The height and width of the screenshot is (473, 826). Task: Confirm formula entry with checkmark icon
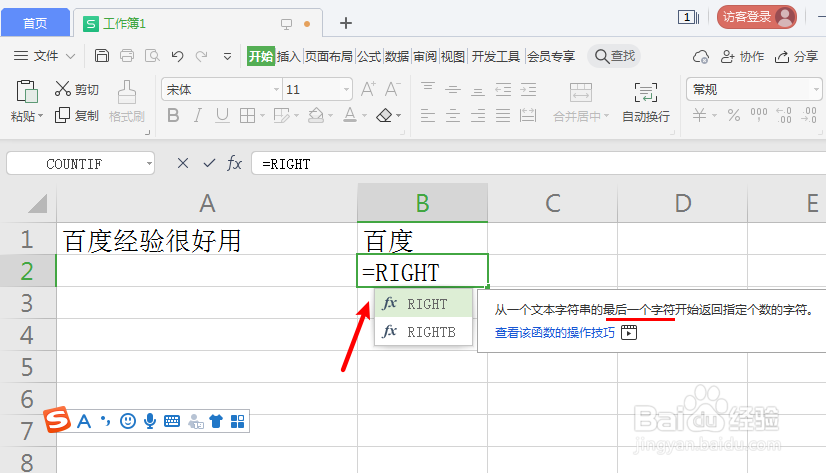coord(209,163)
